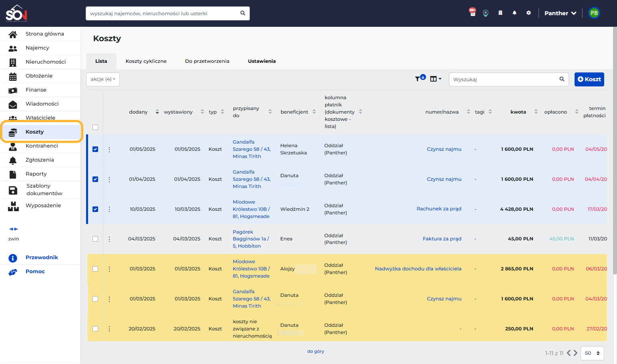
Task: Uncheck the 10/03/2025 row checkbox
Action: click(95, 209)
